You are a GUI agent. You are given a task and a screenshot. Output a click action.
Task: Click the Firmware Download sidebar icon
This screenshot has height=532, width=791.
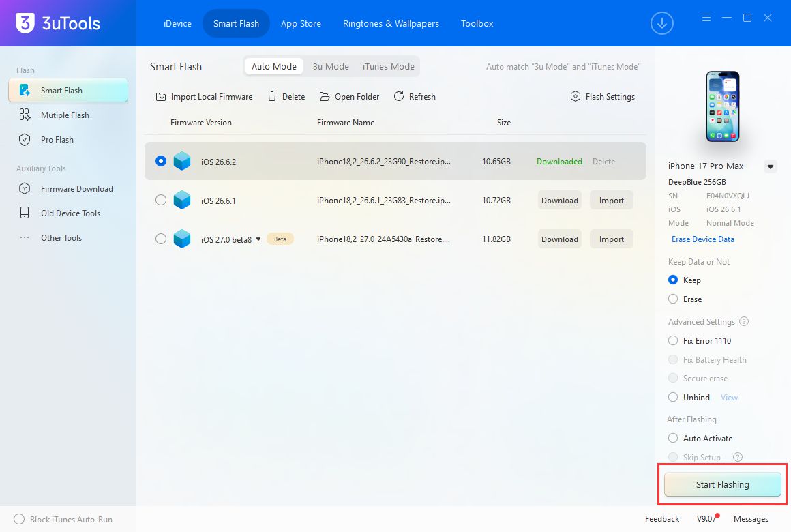(x=25, y=189)
